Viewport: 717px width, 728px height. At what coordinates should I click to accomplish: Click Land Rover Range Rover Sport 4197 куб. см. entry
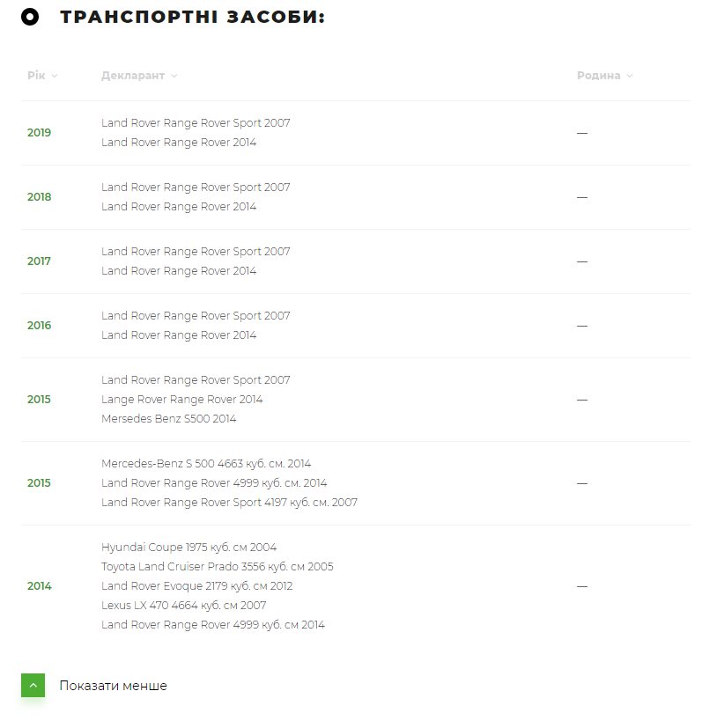[x=229, y=503]
